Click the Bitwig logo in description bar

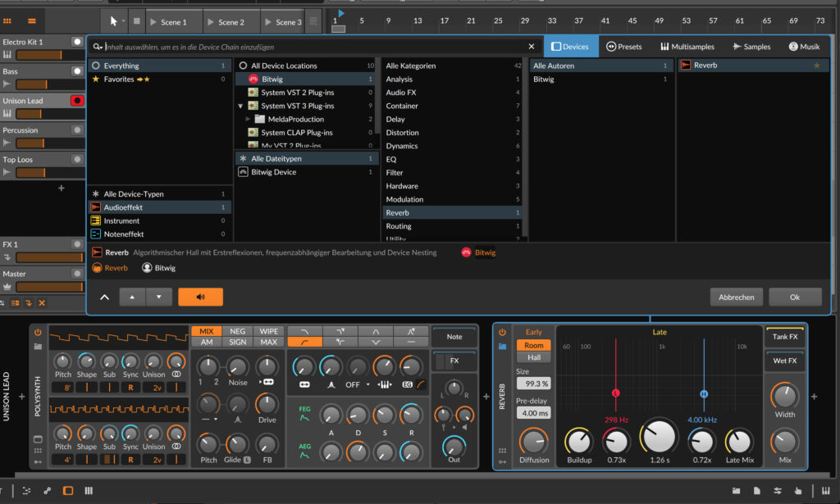pyautogui.click(x=466, y=252)
